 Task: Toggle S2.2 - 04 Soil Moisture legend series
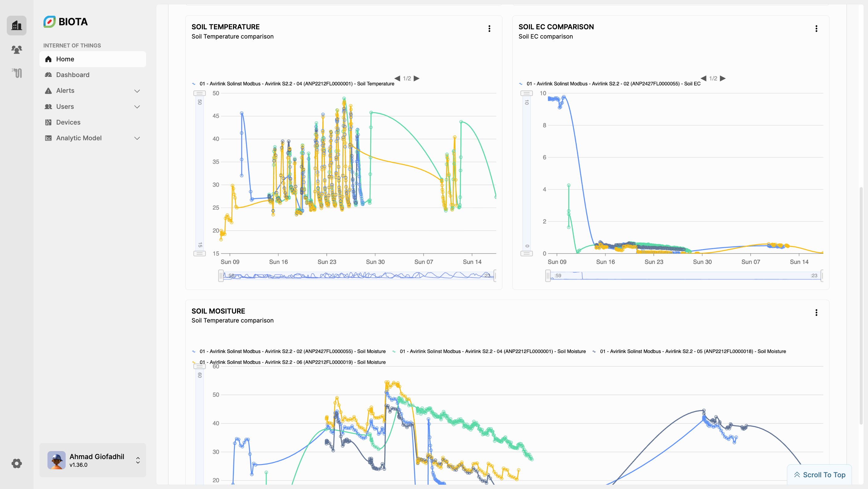tap(489, 351)
